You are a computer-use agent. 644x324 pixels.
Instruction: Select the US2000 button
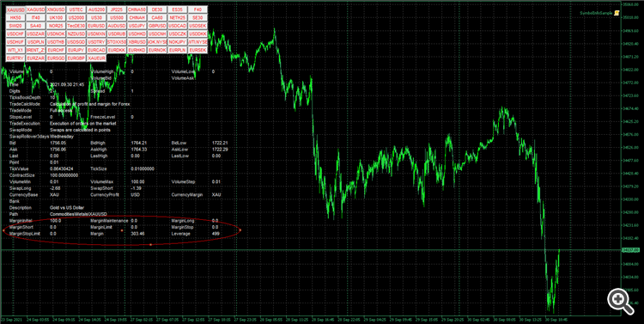tap(76, 18)
